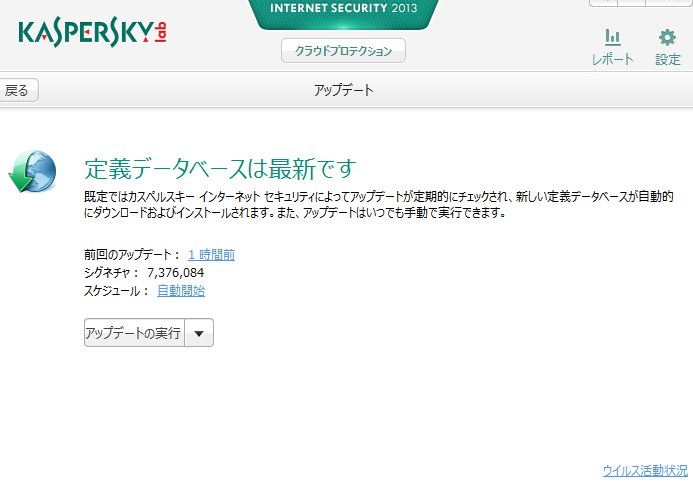Click the シグネチャ label

pos(111,273)
